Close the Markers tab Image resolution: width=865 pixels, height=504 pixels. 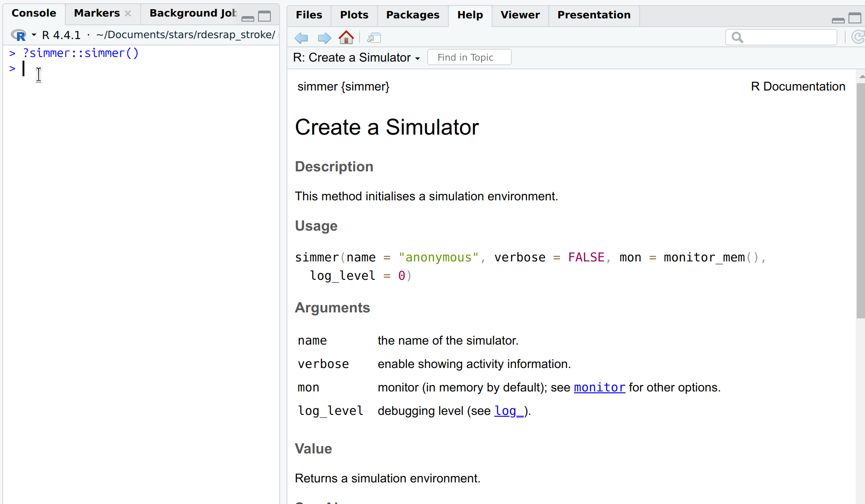128,13
